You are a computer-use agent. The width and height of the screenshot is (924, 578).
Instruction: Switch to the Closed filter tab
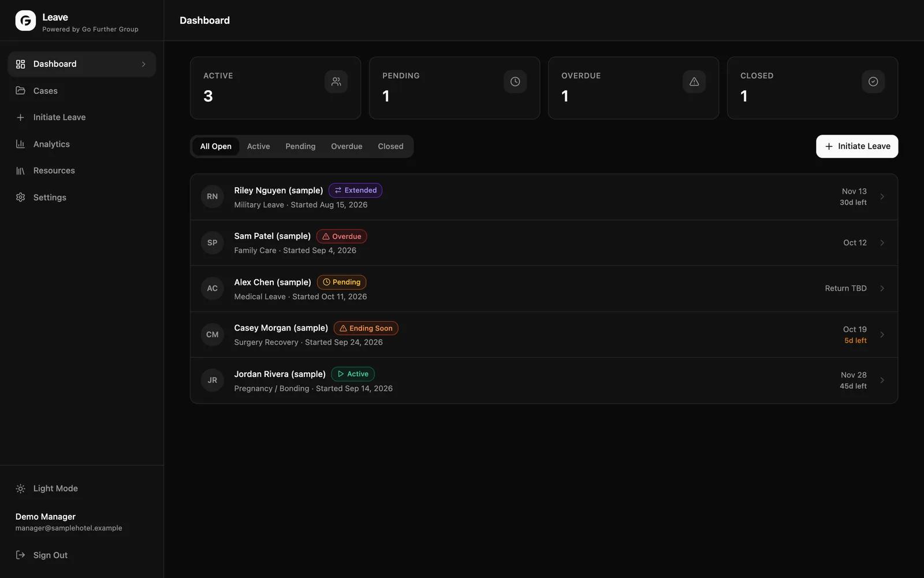pyautogui.click(x=390, y=146)
